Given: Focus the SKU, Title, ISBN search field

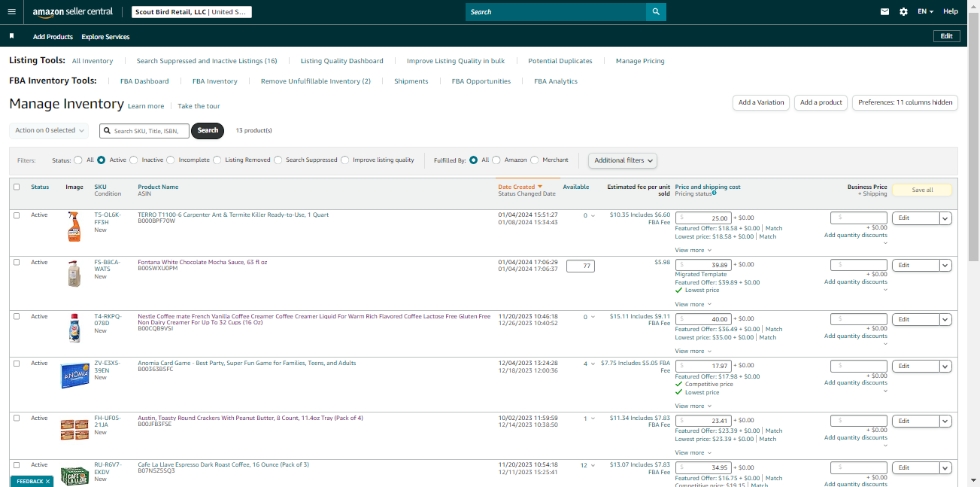Looking at the screenshot, I should 144,130.
